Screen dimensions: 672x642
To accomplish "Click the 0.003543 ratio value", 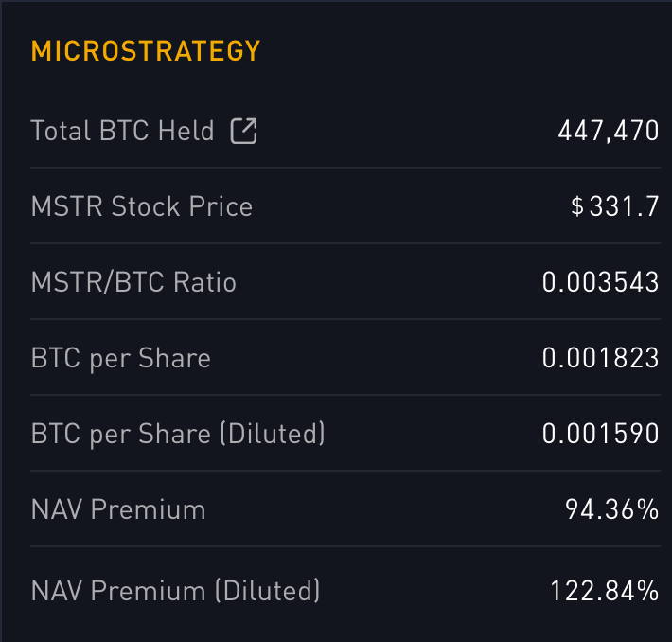I will click(600, 282).
